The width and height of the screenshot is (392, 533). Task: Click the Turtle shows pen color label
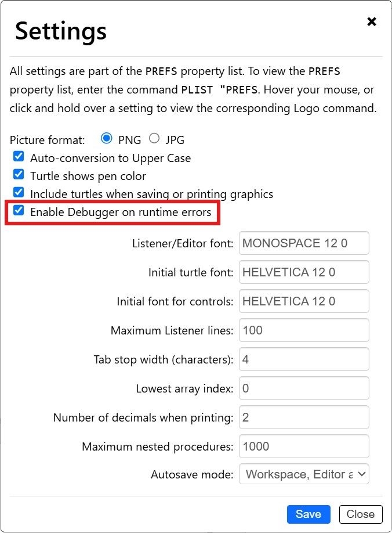pyautogui.click(x=88, y=176)
